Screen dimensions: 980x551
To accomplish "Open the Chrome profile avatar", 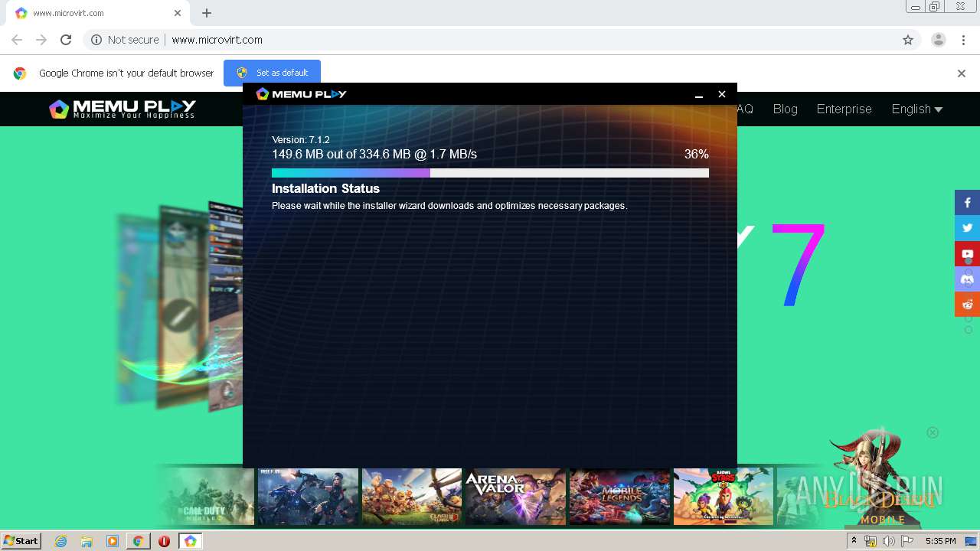I will tap(939, 40).
